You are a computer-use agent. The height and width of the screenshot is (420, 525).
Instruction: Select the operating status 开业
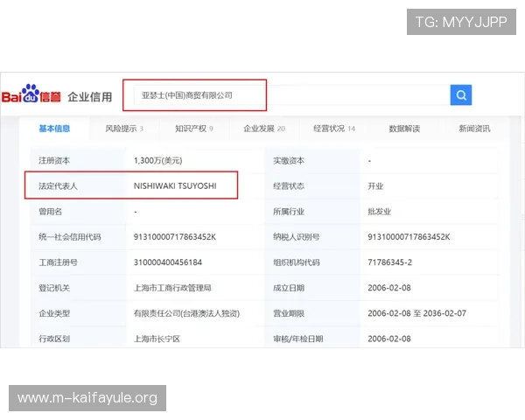375,185
